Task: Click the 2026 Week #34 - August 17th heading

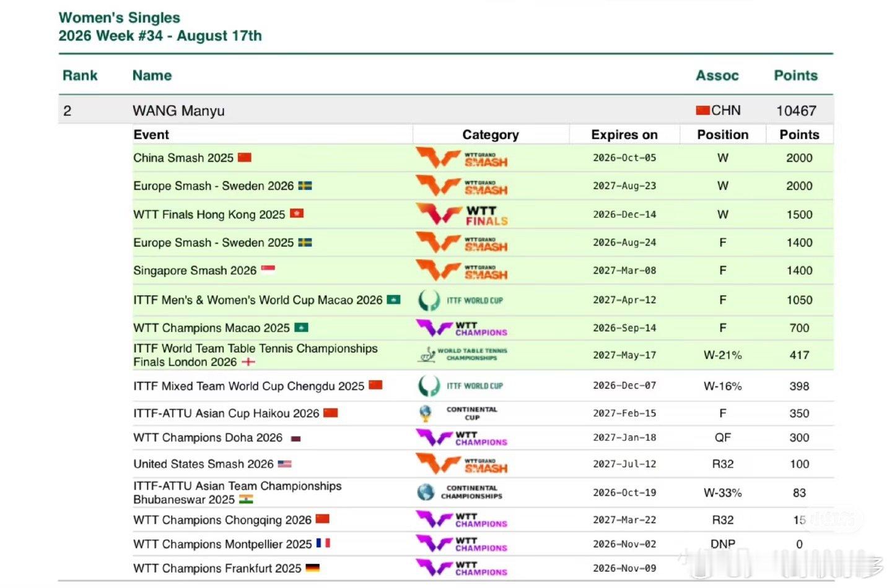Action: 160,36
